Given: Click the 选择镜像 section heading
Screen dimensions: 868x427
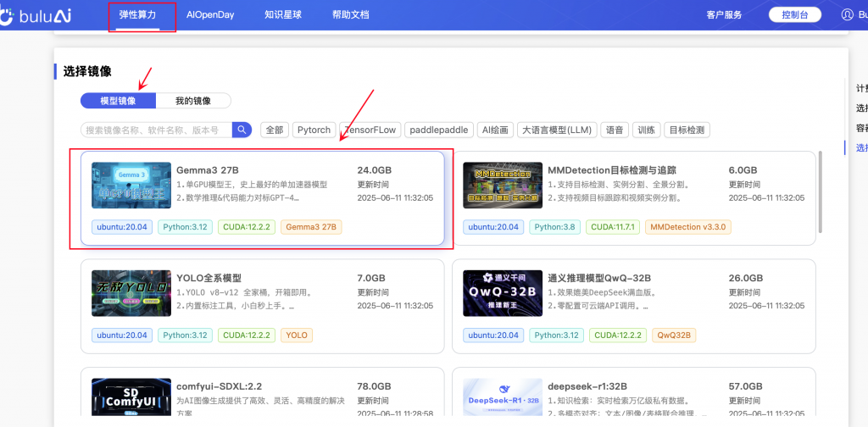Looking at the screenshot, I should click(87, 71).
